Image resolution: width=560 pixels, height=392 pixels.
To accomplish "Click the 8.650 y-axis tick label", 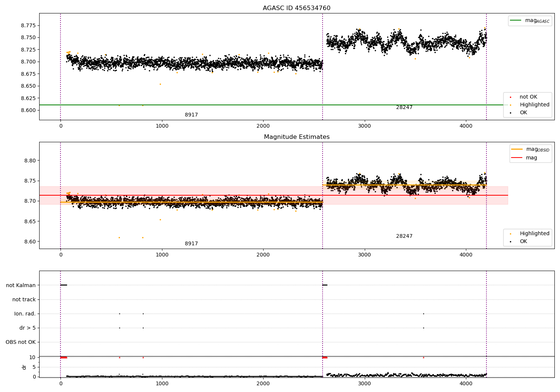I will point(28,86).
